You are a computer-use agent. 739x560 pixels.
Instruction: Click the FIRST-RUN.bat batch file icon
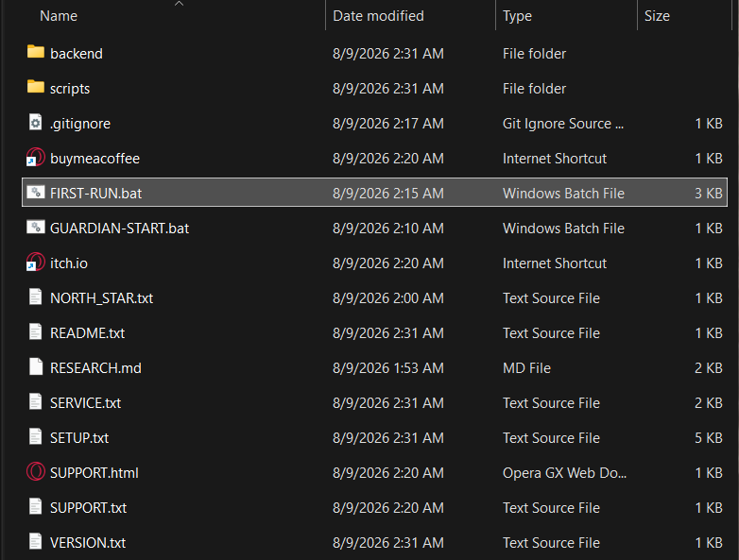(36, 192)
